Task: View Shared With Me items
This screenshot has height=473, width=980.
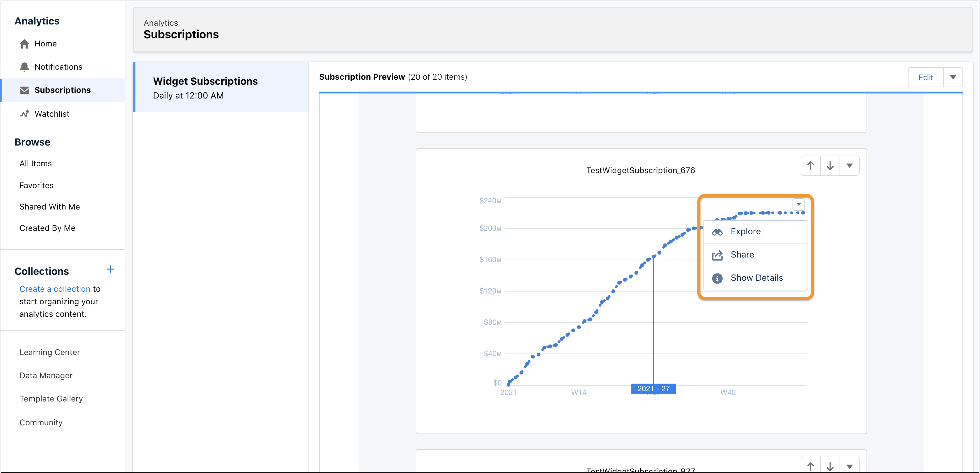Action: pos(50,207)
